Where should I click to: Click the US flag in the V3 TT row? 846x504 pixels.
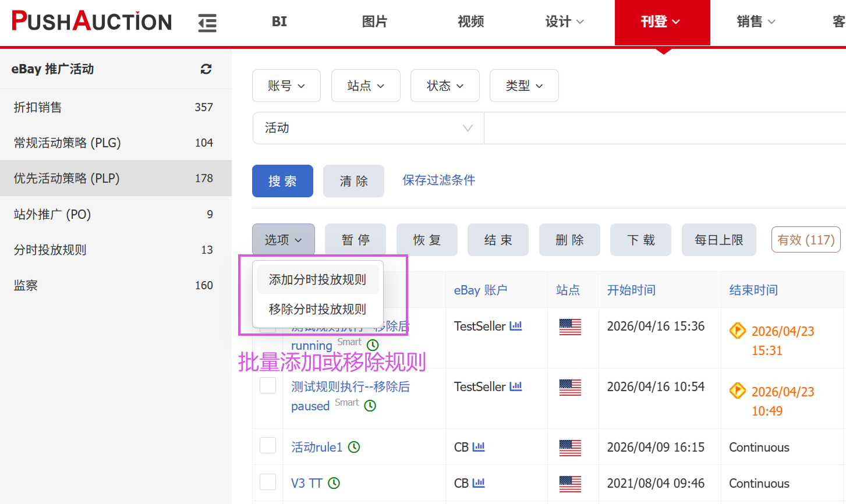[570, 483]
